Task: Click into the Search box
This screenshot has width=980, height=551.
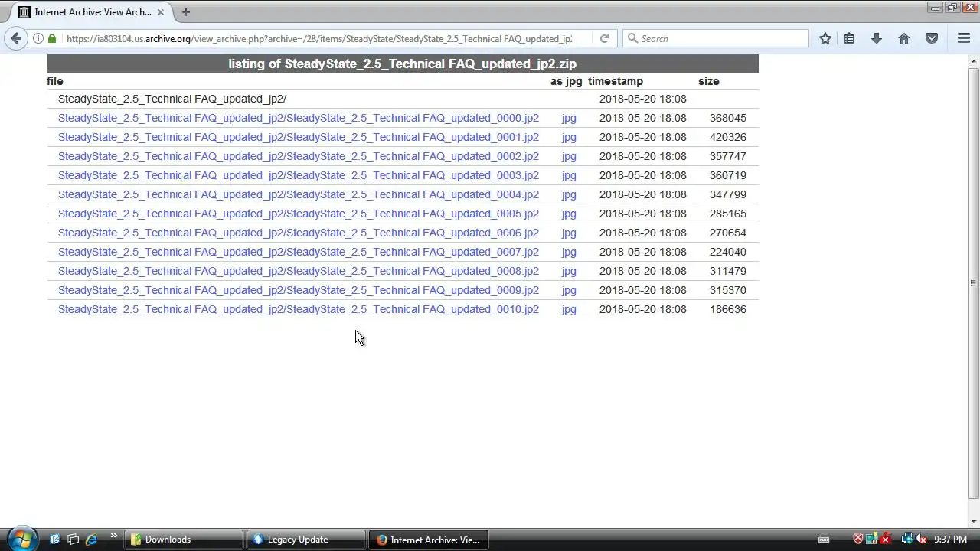Action: (716, 38)
